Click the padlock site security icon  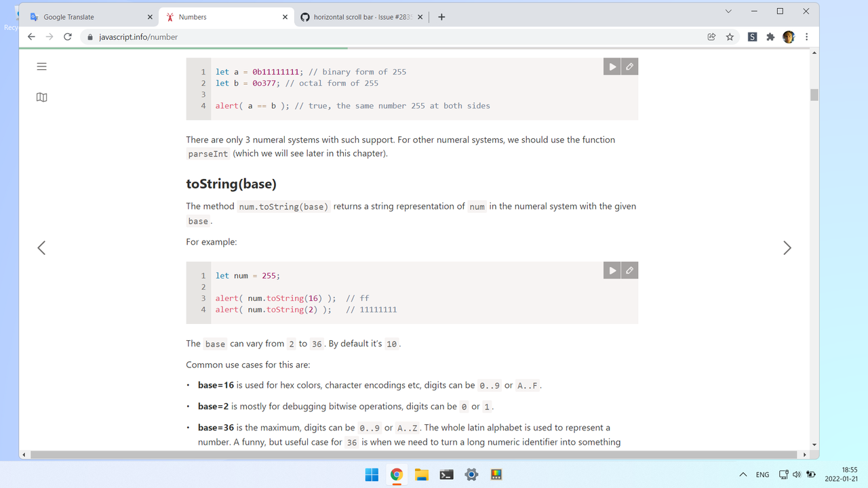pyautogui.click(x=90, y=37)
